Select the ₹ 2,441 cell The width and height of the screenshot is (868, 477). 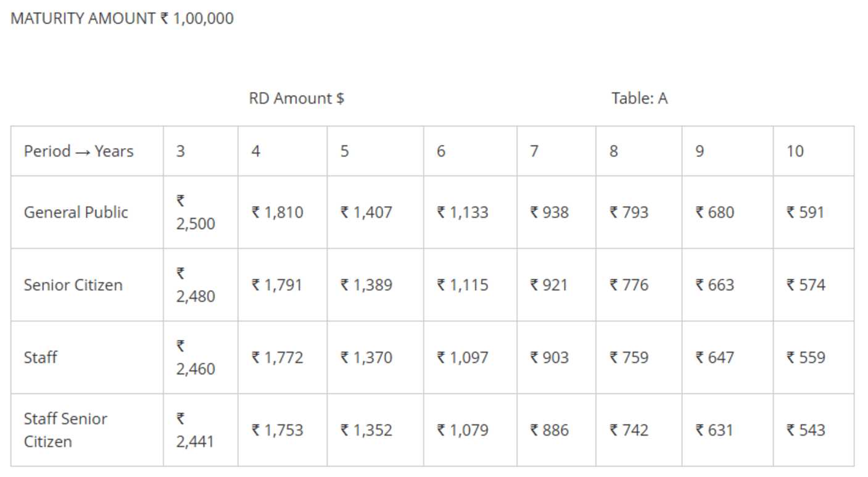pos(195,430)
